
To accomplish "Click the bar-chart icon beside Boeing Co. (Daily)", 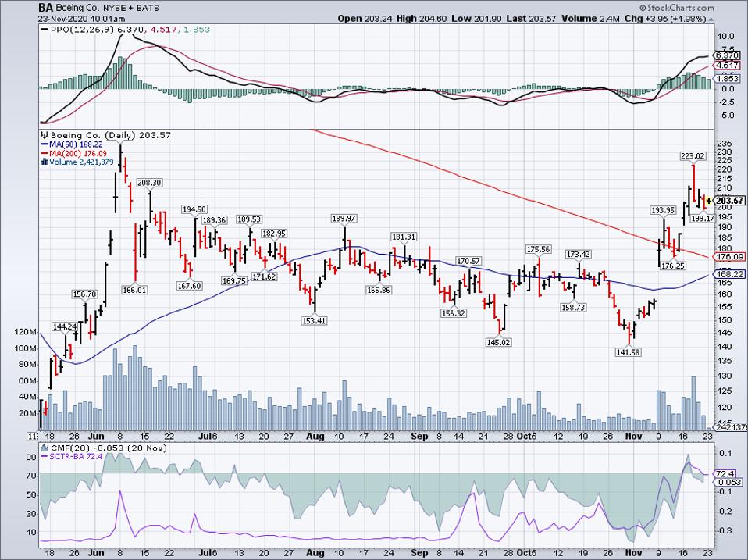I will click(x=45, y=135).
